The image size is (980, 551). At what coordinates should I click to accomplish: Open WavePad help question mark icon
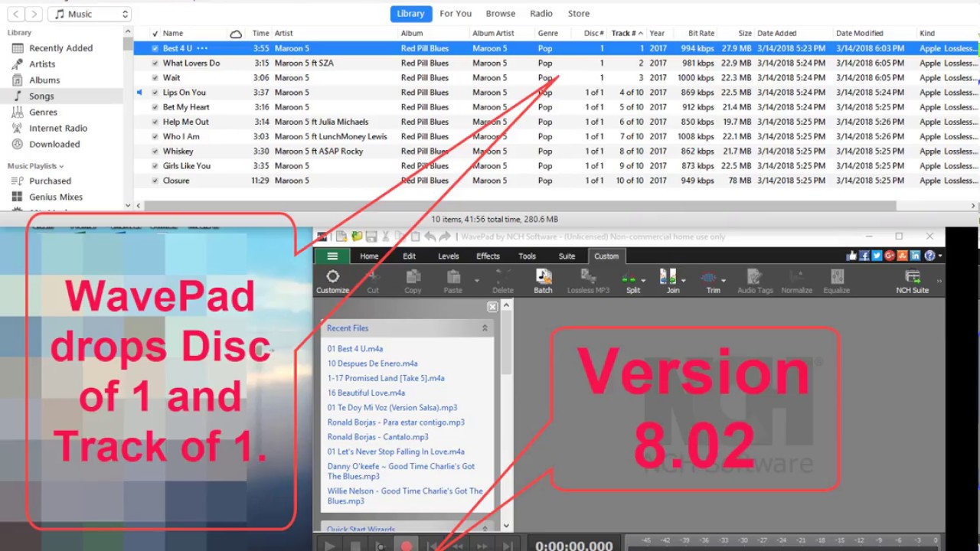click(x=929, y=256)
